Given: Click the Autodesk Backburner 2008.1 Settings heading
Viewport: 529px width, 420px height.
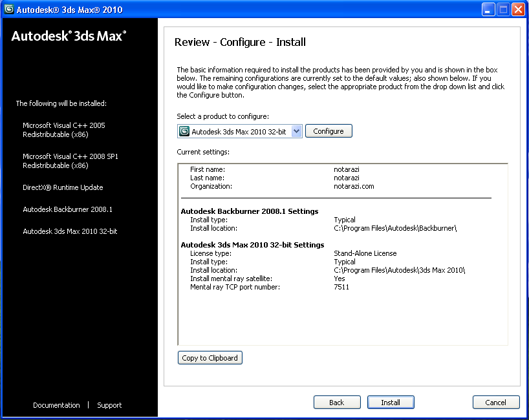Looking at the screenshot, I should point(250,211).
